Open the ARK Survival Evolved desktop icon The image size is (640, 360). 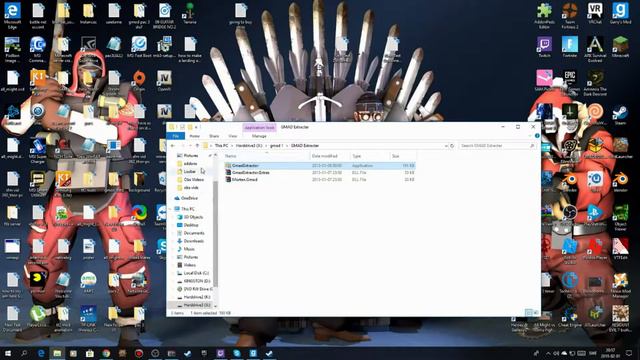(x=595, y=49)
